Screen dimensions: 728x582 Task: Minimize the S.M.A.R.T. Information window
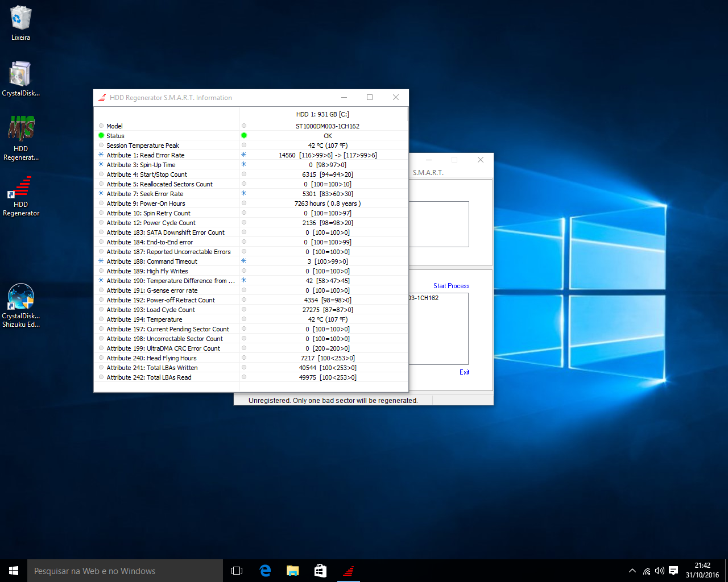click(344, 97)
